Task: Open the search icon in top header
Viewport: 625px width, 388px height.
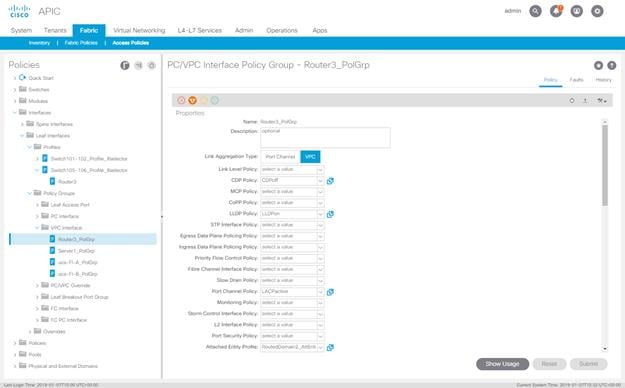Action: click(x=535, y=11)
